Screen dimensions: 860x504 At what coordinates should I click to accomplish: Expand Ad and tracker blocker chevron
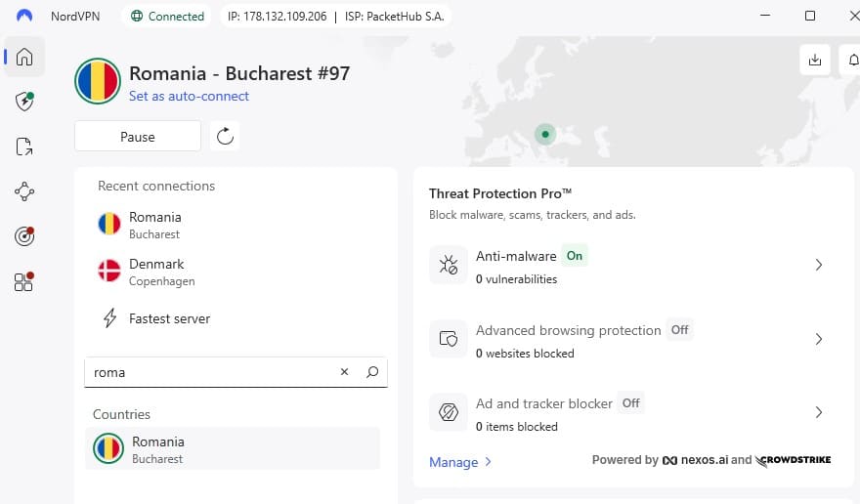point(818,412)
